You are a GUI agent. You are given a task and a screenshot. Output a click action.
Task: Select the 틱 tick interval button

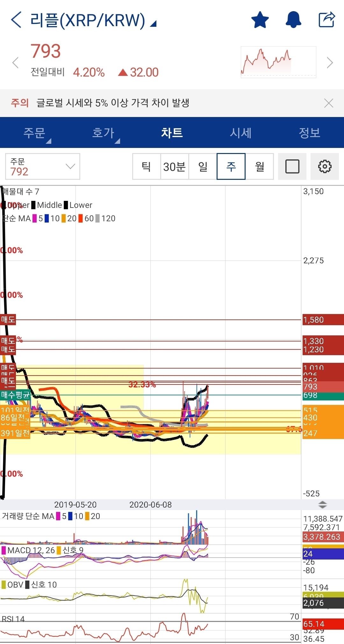[x=146, y=166]
